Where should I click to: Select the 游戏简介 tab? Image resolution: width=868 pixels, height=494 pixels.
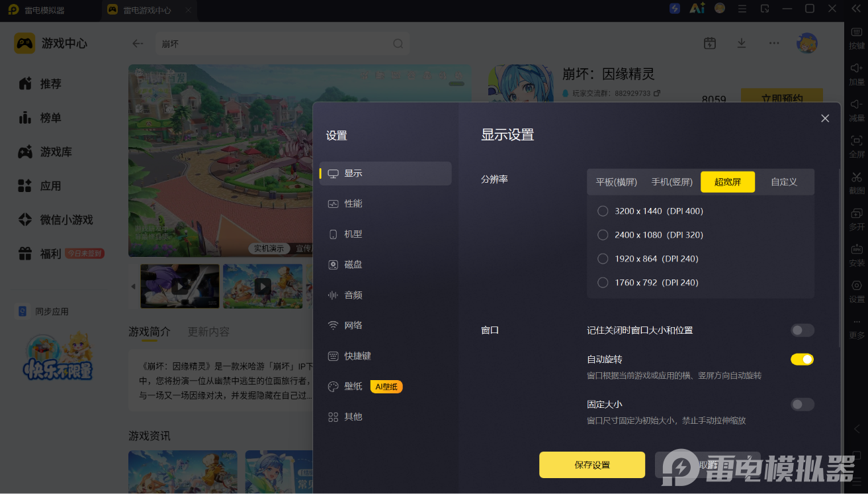coord(150,332)
